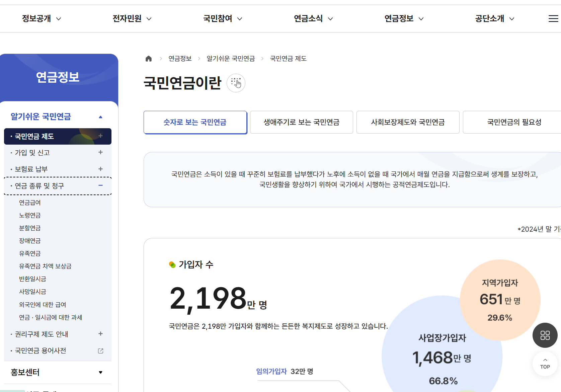Expand 보험료 납부 plus icon
The image size is (561, 392).
(100, 169)
